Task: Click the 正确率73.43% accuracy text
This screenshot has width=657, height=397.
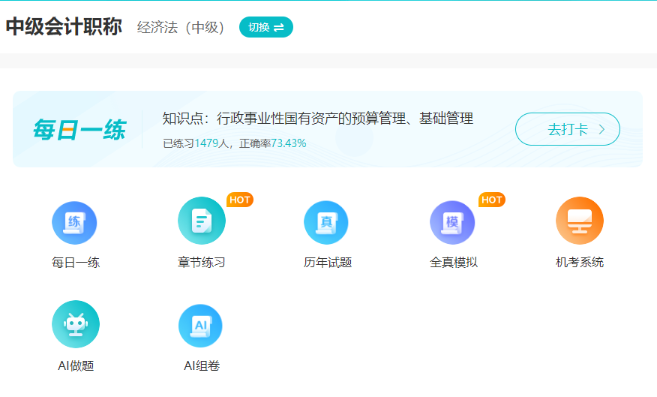Action: [x=273, y=143]
